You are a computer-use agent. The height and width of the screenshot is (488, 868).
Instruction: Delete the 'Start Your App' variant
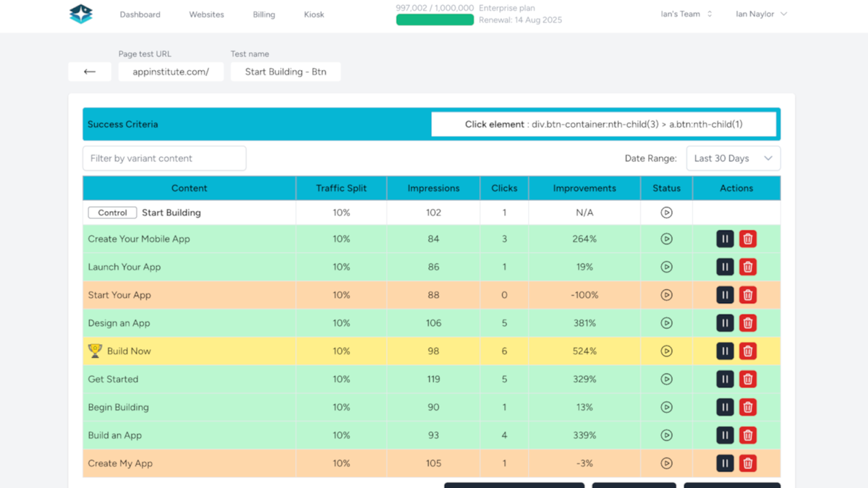(747, 294)
